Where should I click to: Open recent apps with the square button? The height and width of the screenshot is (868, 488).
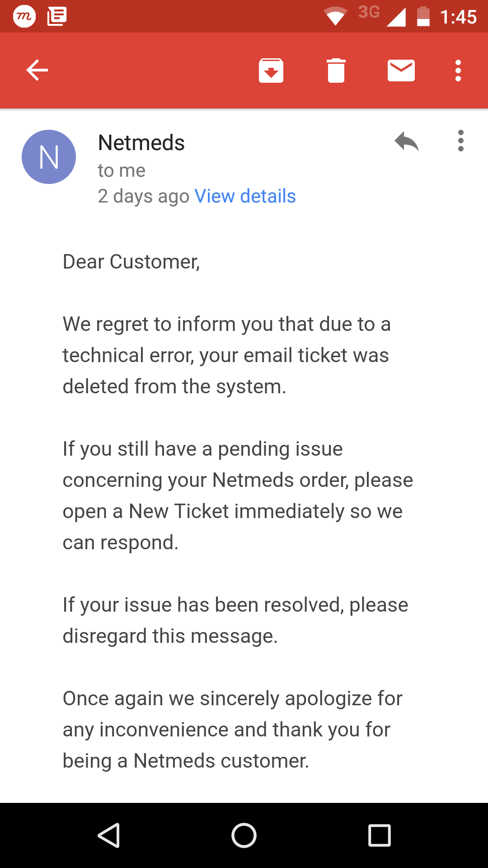(379, 835)
